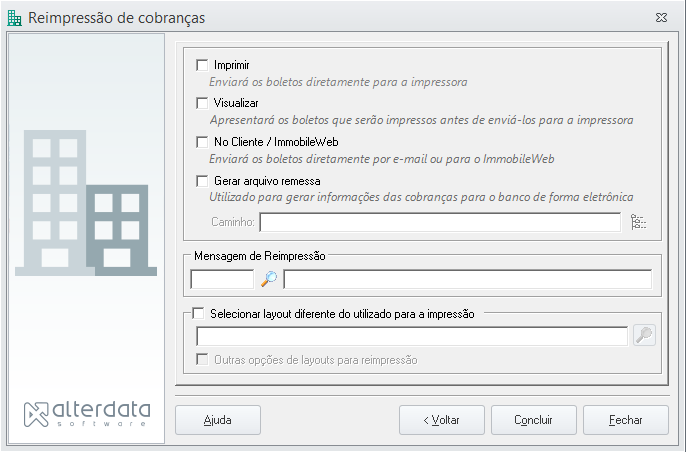686x452 pixels.
Task: Open Ajuda help button
Action: [218, 420]
